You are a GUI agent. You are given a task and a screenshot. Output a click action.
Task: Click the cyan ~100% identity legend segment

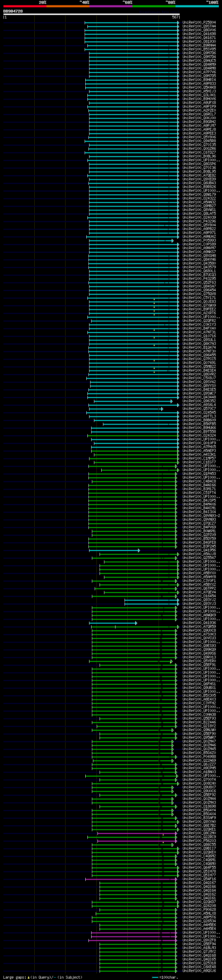pos(197,6)
